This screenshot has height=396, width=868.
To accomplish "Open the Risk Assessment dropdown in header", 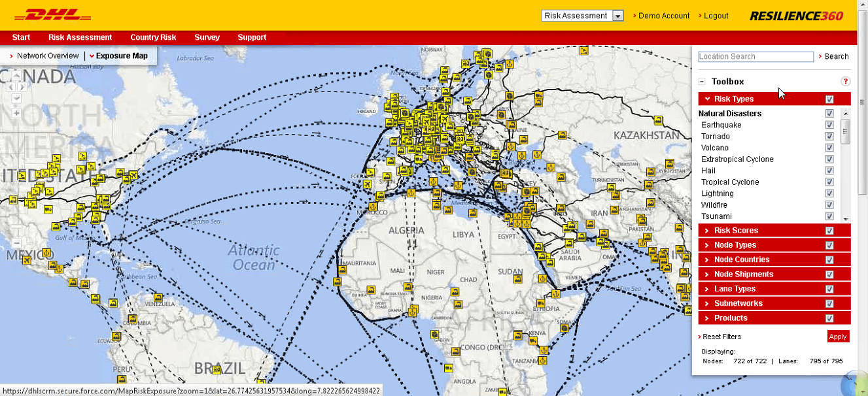I will [582, 16].
